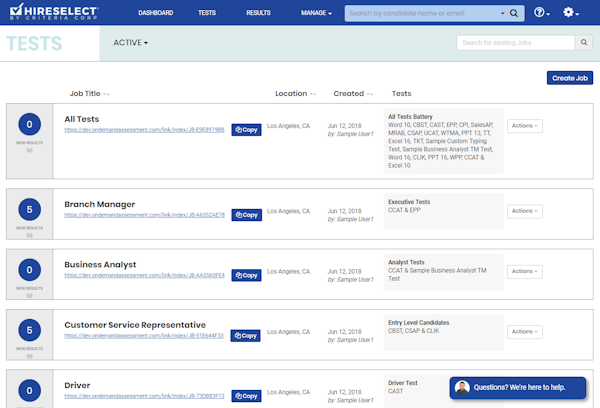Expand the ACTIVE filter dropdown
Screen dimensions: 600x408
[x=130, y=44]
